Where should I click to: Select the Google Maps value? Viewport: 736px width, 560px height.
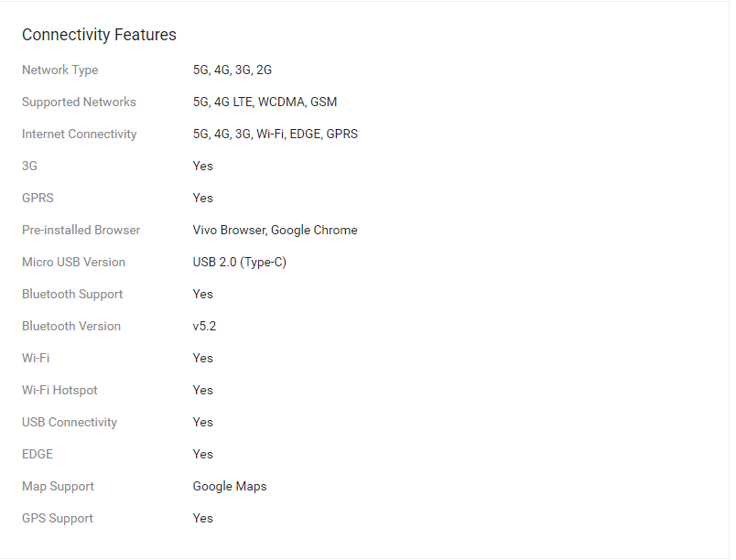[x=230, y=487]
